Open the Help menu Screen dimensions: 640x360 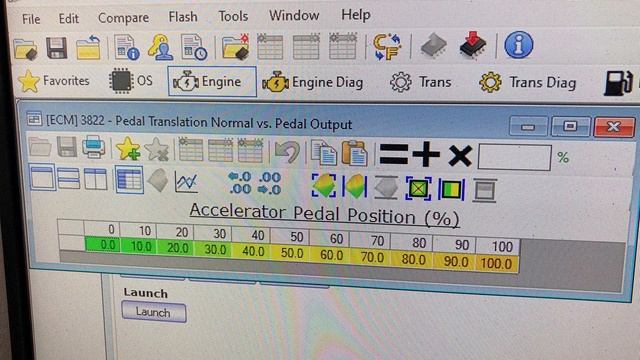click(356, 15)
